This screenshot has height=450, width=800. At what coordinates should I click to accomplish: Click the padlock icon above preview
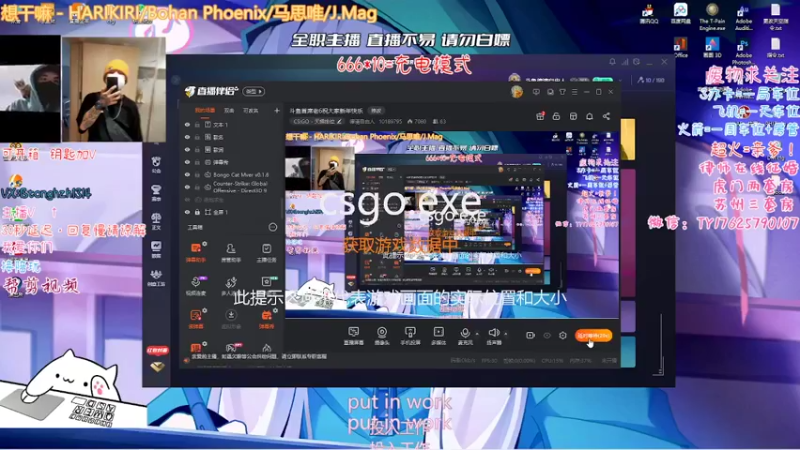[x=557, y=116]
